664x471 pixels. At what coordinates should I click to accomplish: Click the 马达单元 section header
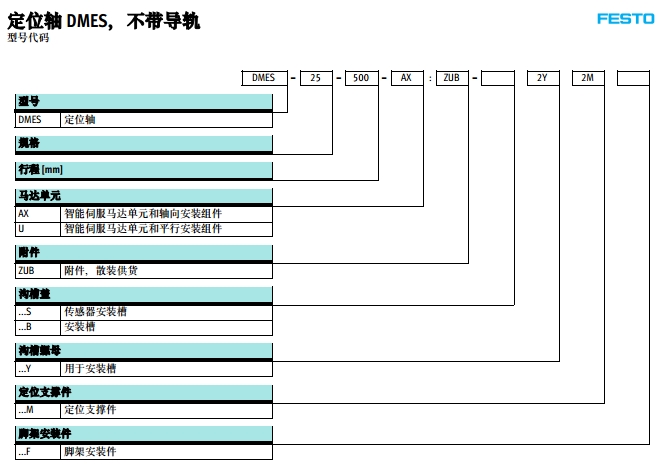(144, 196)
